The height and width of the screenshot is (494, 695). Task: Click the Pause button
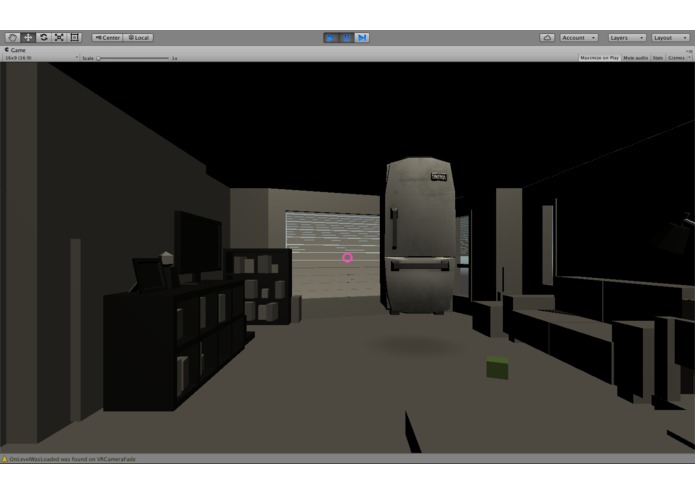pyautogui.click(x=347, y=38)
